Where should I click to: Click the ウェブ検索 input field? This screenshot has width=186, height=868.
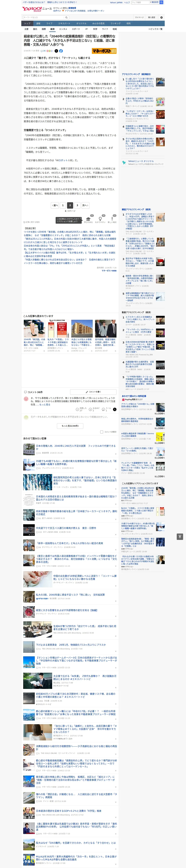(x=140, y=2)
